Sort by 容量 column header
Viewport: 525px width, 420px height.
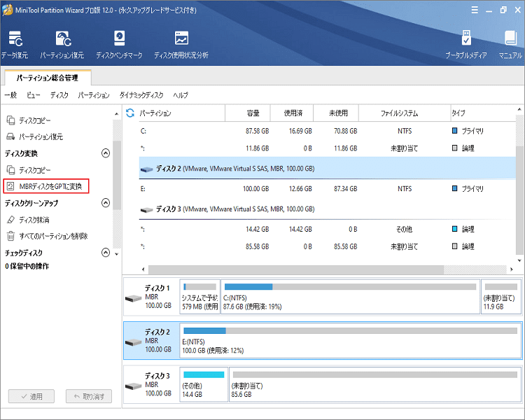pos(247,113)
